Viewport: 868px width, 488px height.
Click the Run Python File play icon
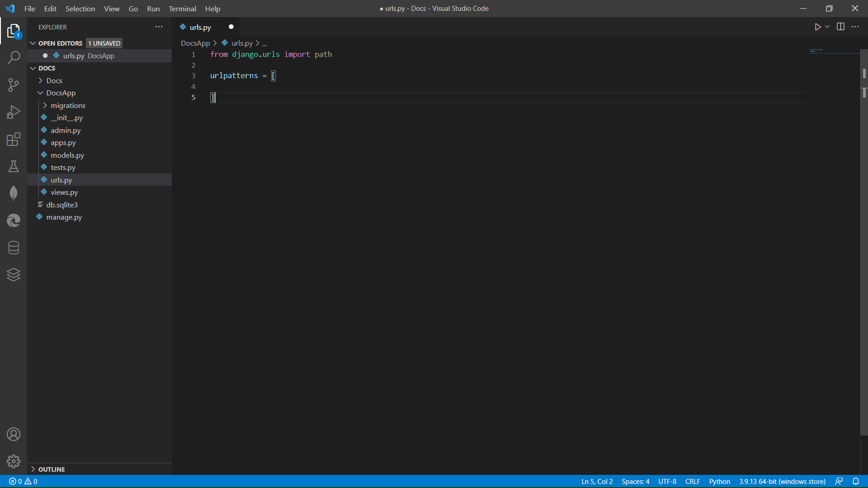(817, 27)
